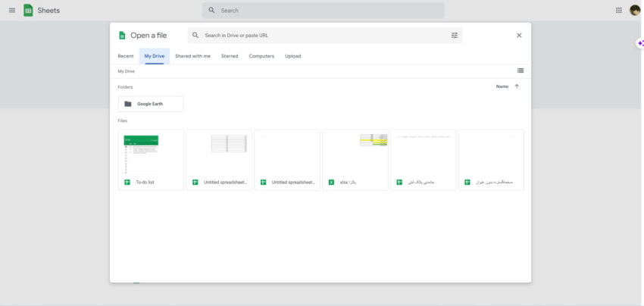Open the main menu hamburger icon

click(12, 11)
